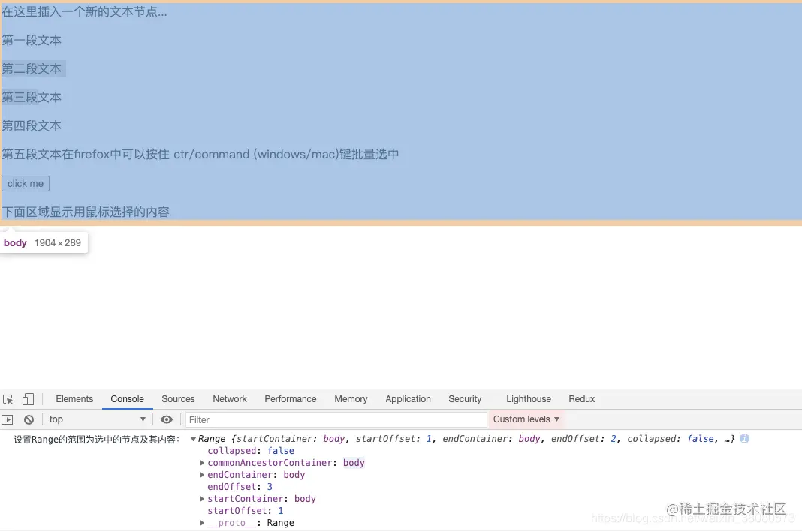Collapse the Range object triangle
Viewport: 802px width, 532px height.
193,439
